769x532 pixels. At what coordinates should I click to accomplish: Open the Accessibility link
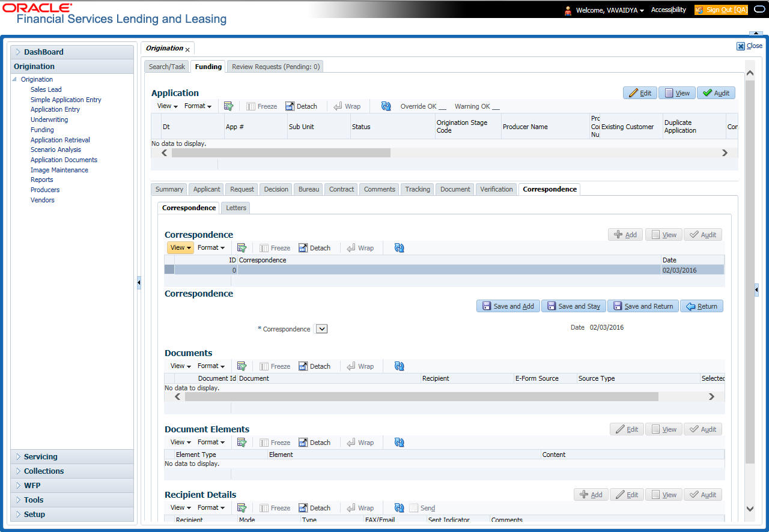668,10
